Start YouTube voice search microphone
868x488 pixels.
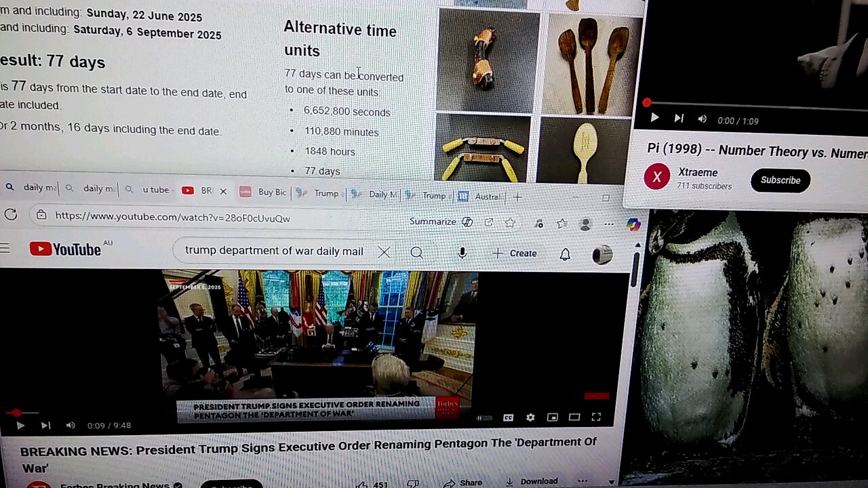[462, 253]
